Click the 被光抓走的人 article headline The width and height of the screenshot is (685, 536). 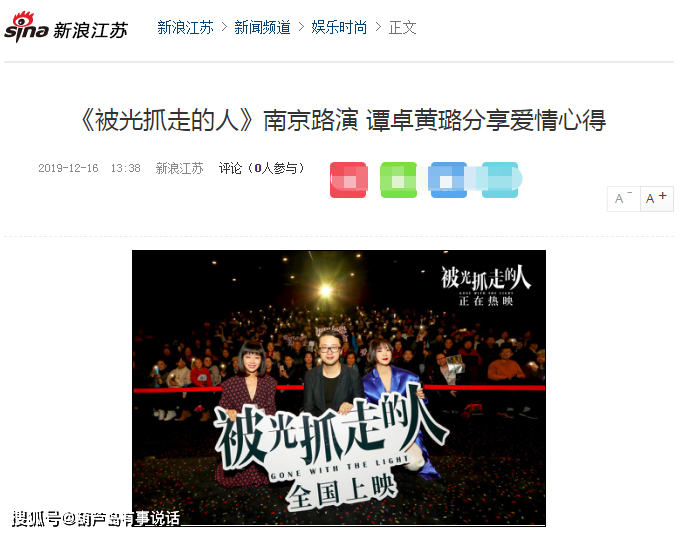(342, 121)
